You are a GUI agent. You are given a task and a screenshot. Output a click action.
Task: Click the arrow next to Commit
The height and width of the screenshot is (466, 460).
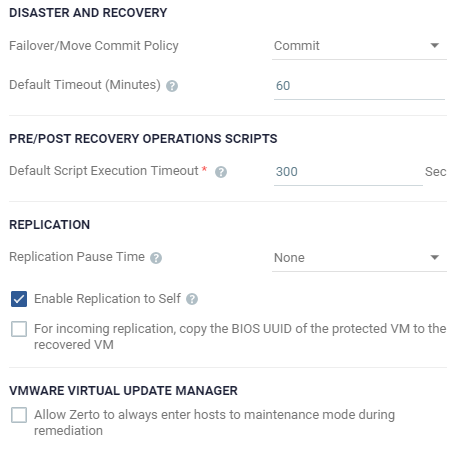[x=434, y=45]
